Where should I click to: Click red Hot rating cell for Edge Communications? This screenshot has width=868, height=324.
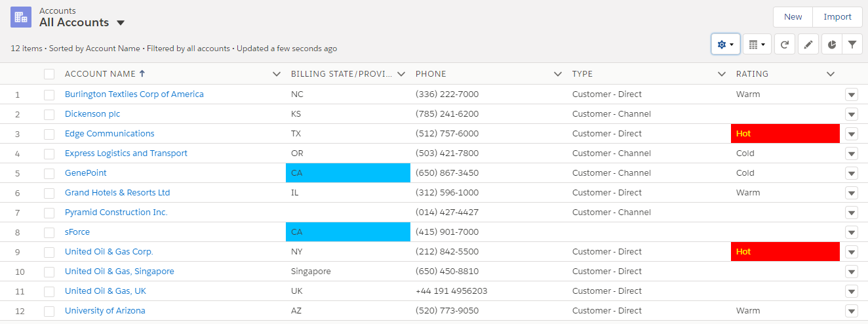coord(785,133)
